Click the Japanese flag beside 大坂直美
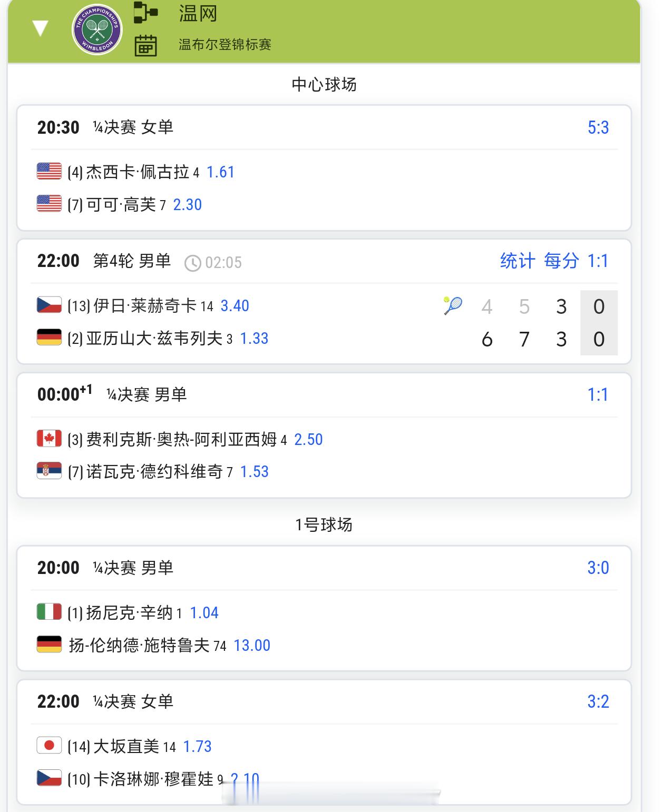Viewport: 664px width, 812px height. (x=49, y=746)
